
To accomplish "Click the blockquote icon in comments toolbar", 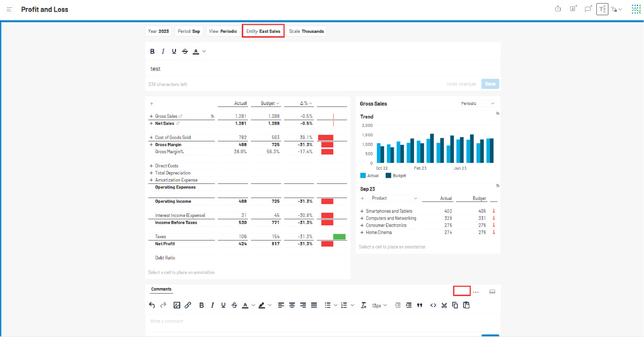I will pos(420,305).
